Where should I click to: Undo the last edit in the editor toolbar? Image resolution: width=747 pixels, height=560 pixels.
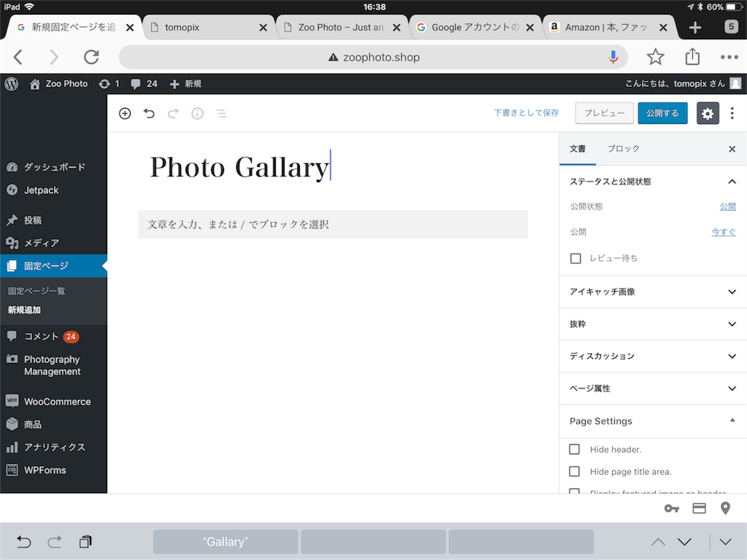click(149, 114)
